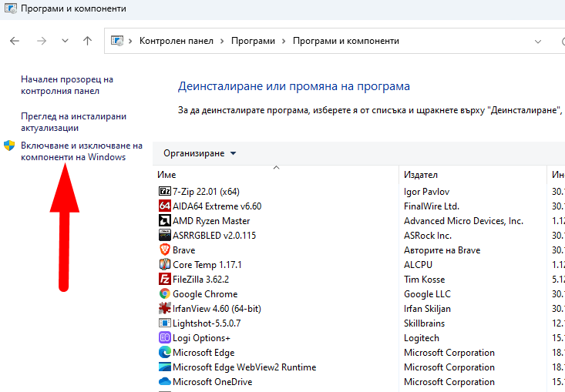Select IrfanView 4.60 (64-bit) entry
Screen dimensions: 565x392
coord(217,309)
